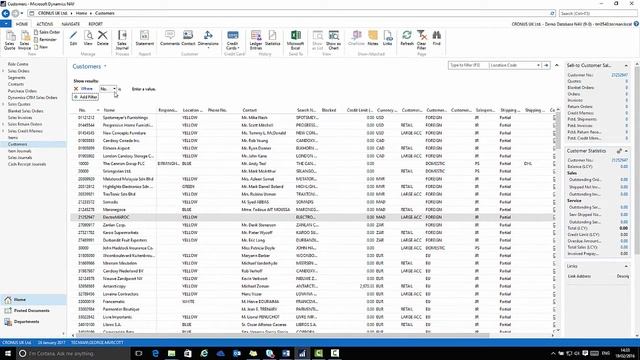Screen dimensions: 640x360
Task: Remove the Where filter row
Action: tap(76, 89)
